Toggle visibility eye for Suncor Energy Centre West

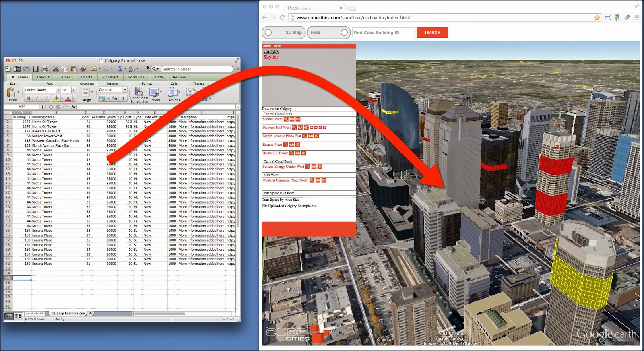320,167
